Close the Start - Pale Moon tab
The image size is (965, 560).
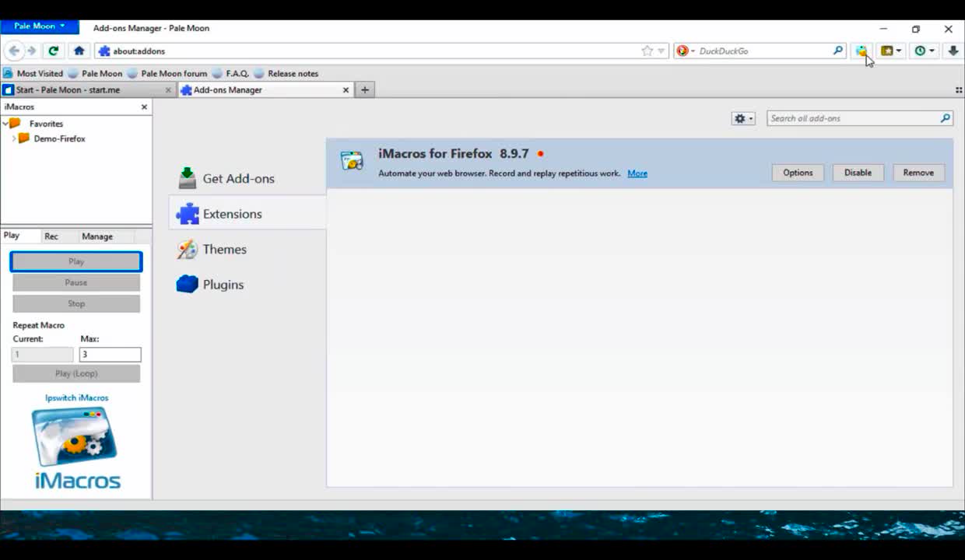(x=168, y=90)
